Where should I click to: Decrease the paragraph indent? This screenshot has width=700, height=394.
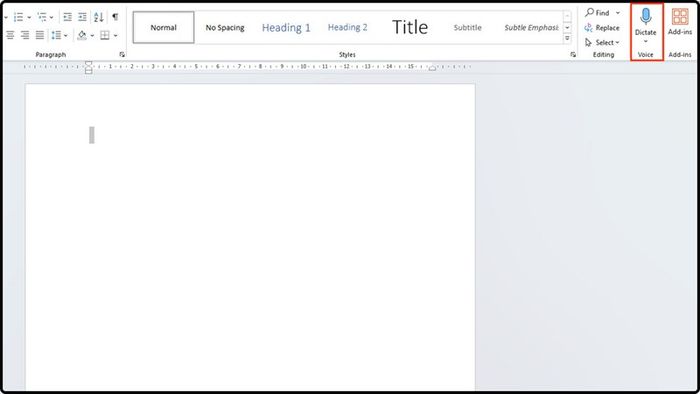[67, 17]
